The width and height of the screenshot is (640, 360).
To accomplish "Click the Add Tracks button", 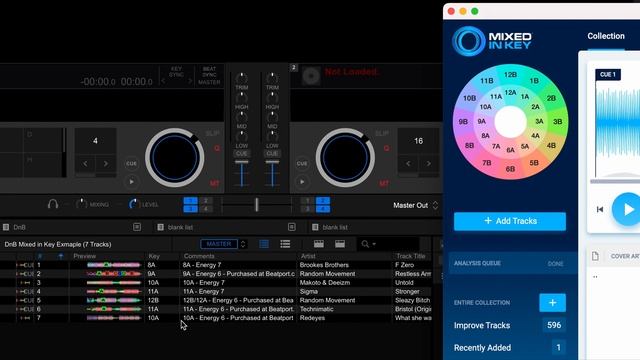I will (x=510, y=221).
